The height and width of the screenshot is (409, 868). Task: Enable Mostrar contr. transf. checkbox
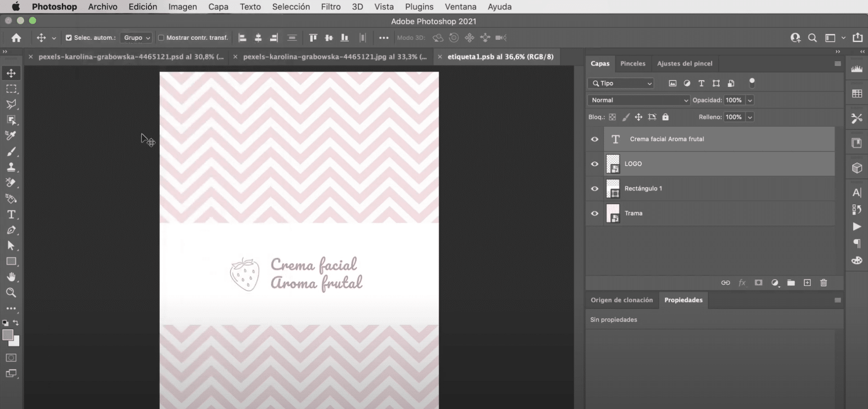coord(161,38)
